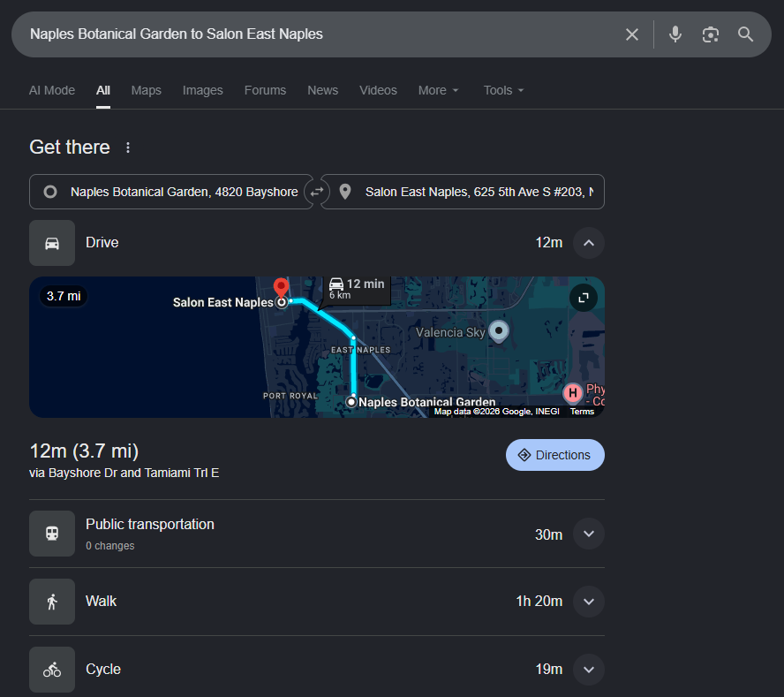Click the Walk 1h 20m duration
The image size is (784, 697).
point(539,602)
